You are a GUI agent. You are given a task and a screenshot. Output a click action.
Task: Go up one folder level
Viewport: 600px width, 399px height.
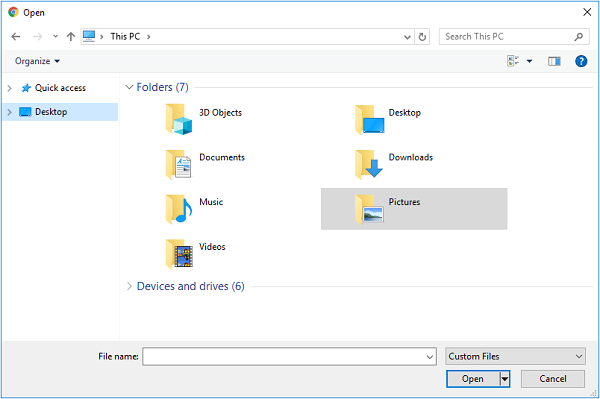tap(70, 37)
